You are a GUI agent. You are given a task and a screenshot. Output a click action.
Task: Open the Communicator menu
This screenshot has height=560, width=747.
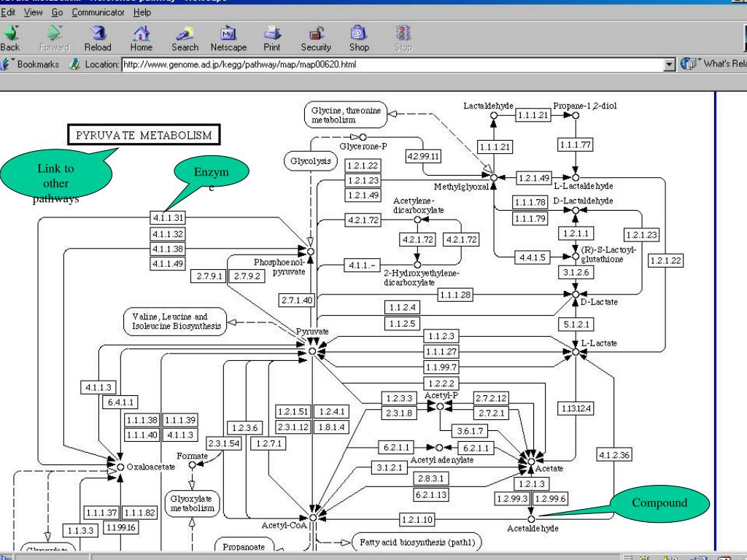tap(98, 12)
